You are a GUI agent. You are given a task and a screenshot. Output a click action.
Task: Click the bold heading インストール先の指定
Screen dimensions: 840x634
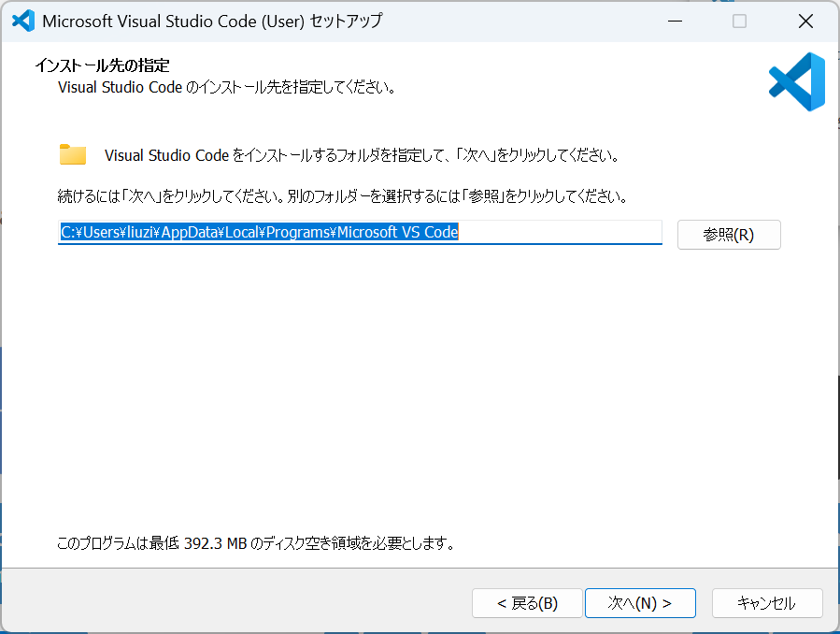102,65
